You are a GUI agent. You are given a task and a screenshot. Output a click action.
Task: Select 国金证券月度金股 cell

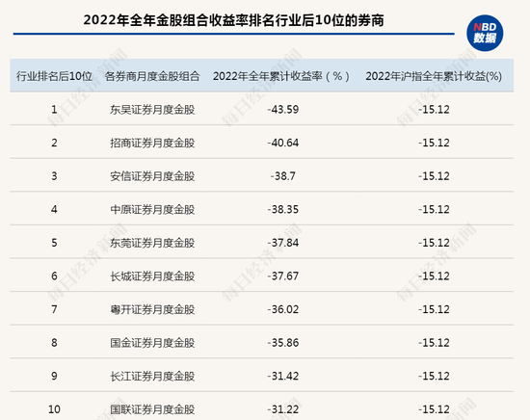click(152, 343)
